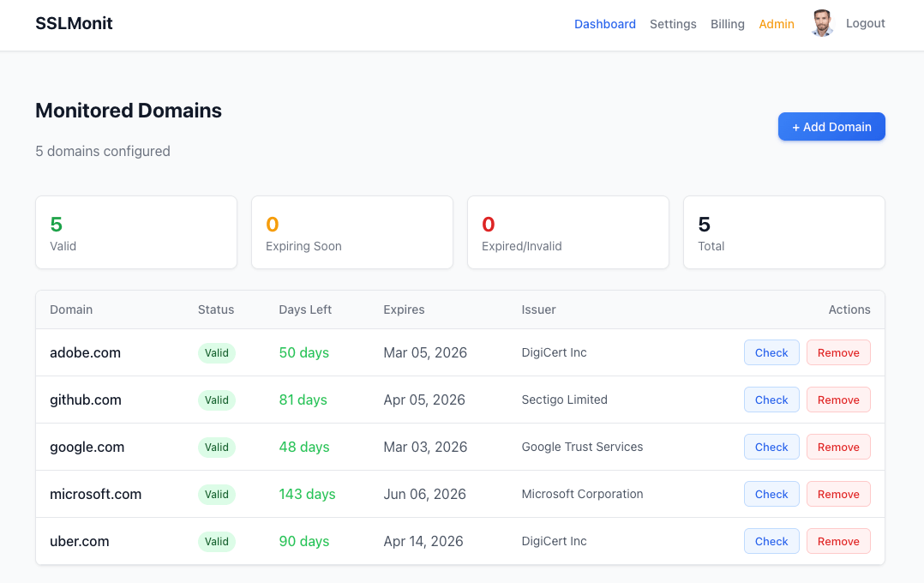Open the Settings page

coord(673,24)
